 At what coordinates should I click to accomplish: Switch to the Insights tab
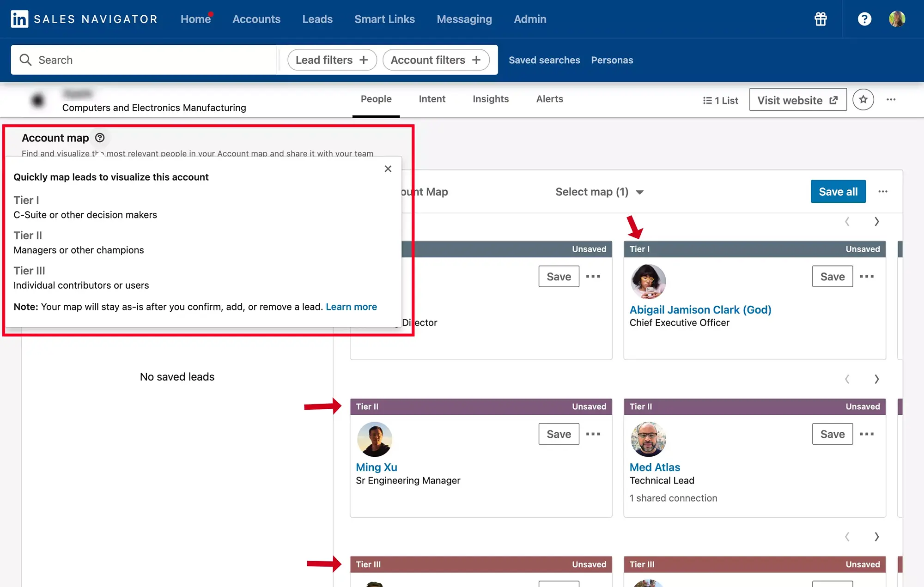coord(490,98)
